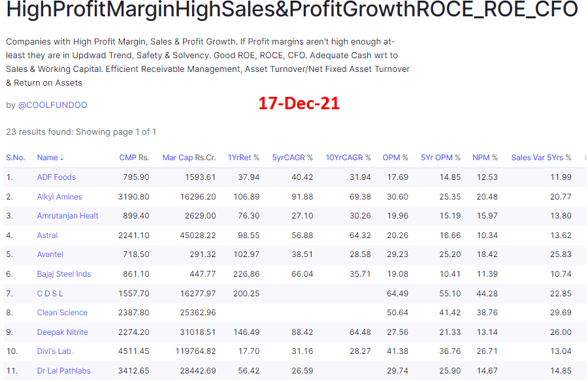The image size is (588, 382).
Task: Sort by Mar Cap Rs.Cr. column header
Action: (189, 158)
